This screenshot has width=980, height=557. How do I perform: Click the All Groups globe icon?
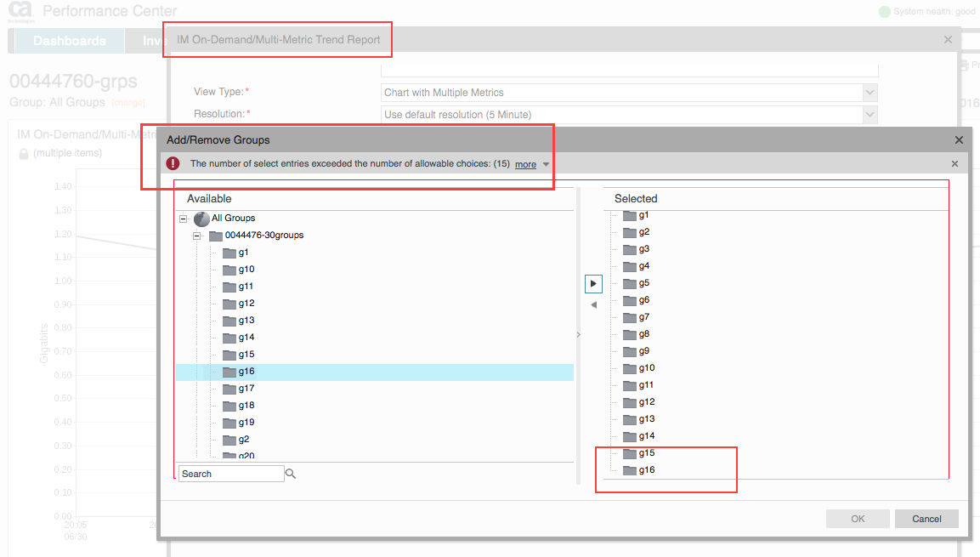201,219
